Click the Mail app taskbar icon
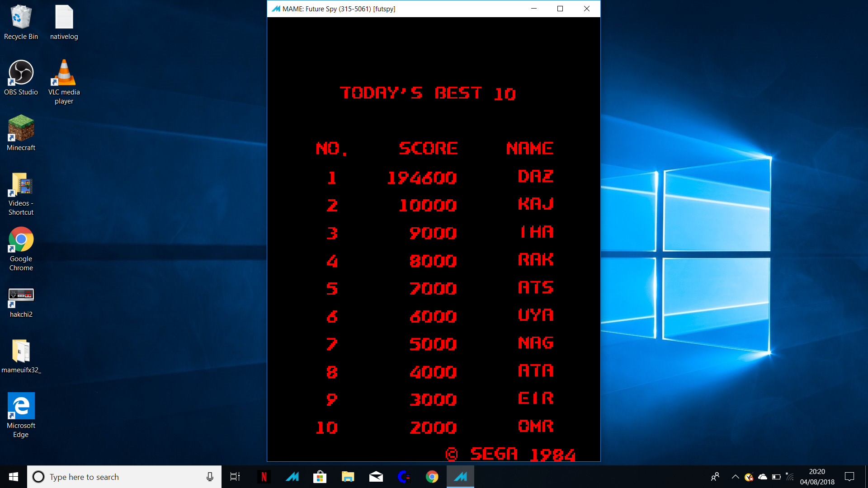 [x=376, y=477]
